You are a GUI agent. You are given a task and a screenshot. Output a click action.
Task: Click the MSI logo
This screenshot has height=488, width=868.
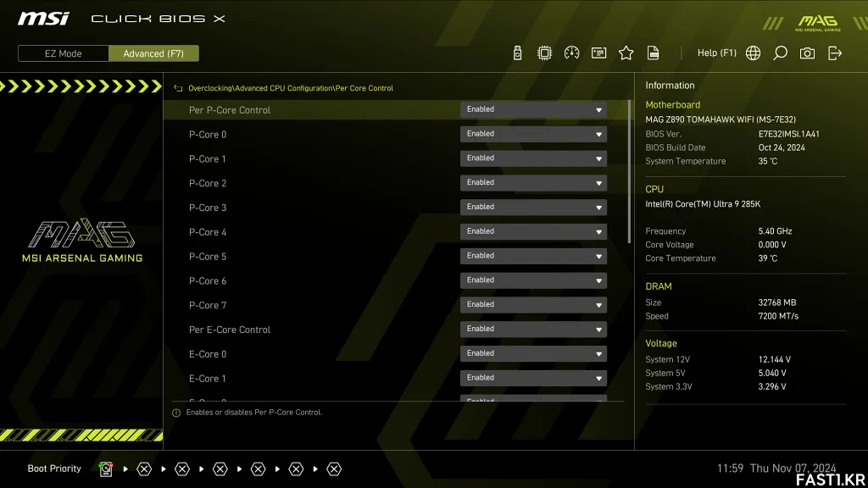[43, 19]
